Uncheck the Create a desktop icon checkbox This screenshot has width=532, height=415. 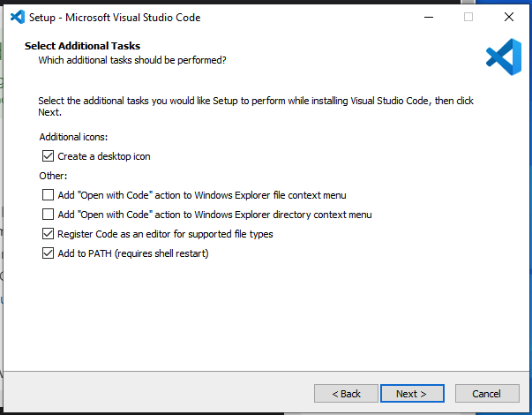(x=48, y=156)
